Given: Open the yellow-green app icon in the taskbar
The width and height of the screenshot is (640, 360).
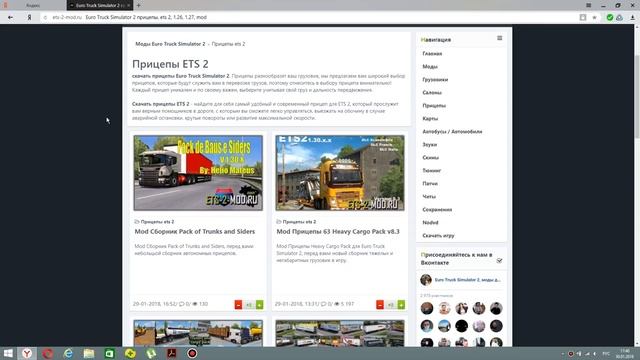Looking at the screenshot, I should [130, 353].
